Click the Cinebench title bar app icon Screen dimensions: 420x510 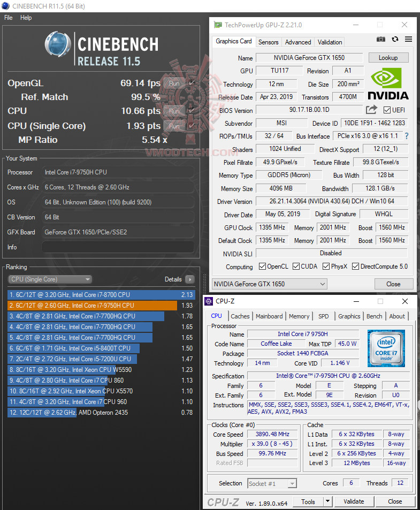tap(5, 6)
